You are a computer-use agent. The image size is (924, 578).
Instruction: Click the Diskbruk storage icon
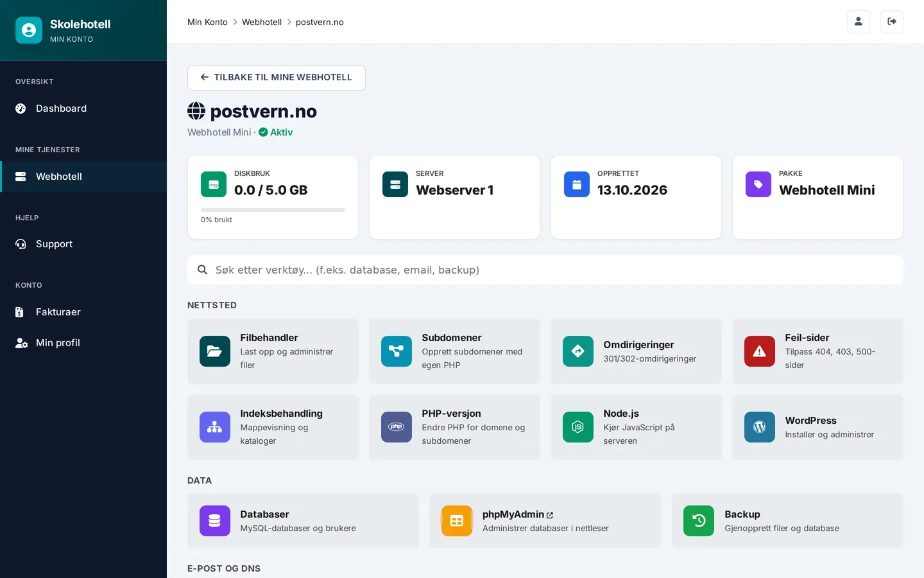[214, 184]
